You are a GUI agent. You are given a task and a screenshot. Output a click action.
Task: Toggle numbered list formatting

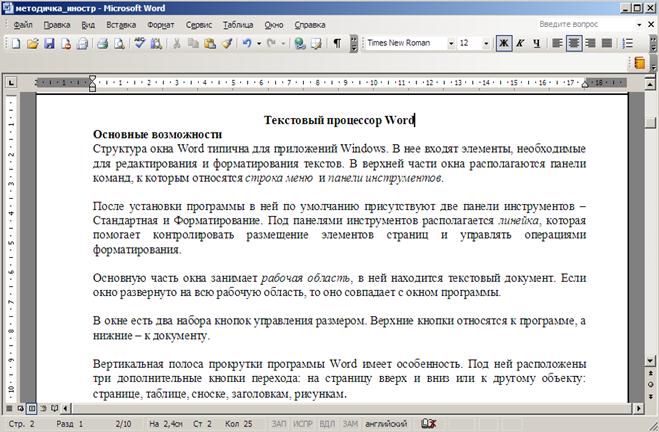tap(627, 43)
